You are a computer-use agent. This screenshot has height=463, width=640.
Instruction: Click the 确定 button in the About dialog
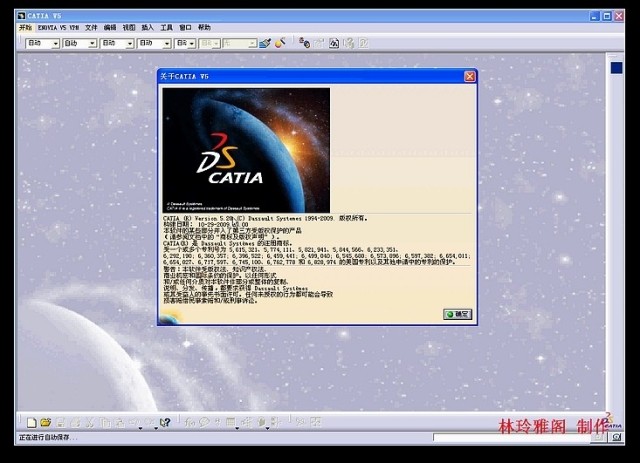[x=458, y=314]
